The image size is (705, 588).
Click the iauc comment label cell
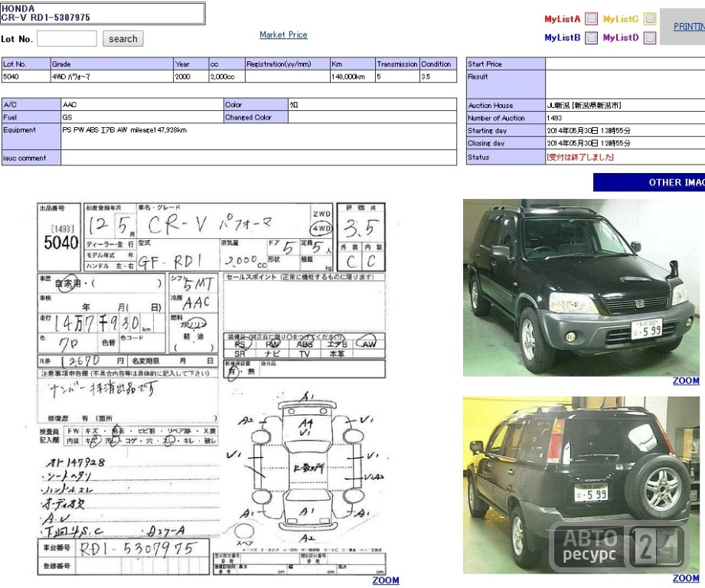(x=31, y=158)
